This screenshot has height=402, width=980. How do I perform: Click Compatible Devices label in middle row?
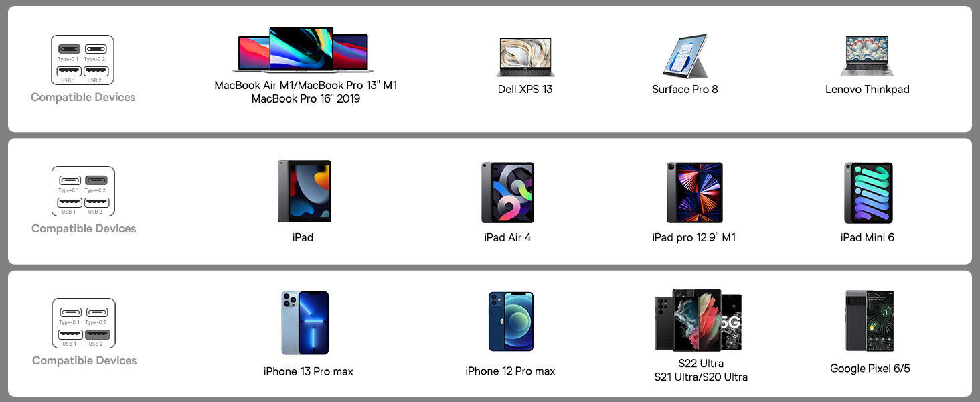pyautogui.click(x=84, y=228)
